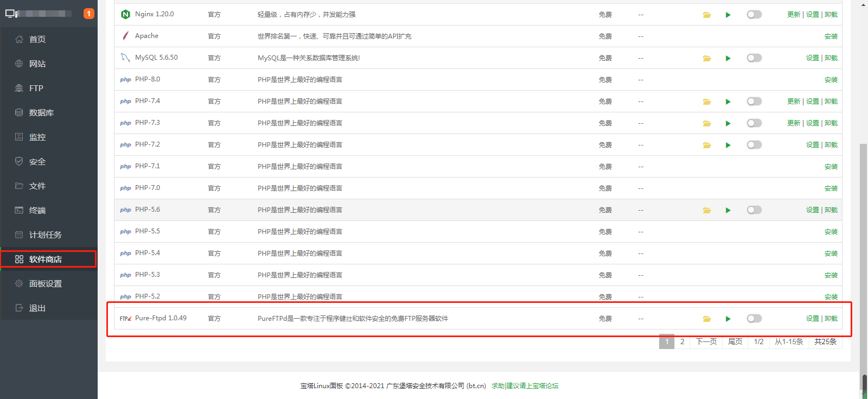Image resolution: width=868 pixels, height=399 pixels.
Task: Click the PHP-7.2 play icon
Action: click(x=728, y=145)
